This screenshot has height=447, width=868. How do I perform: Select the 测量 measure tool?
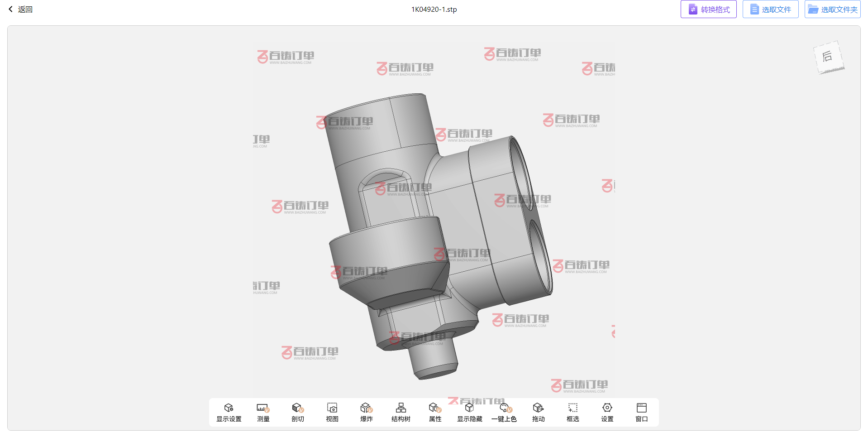(263, 412)
